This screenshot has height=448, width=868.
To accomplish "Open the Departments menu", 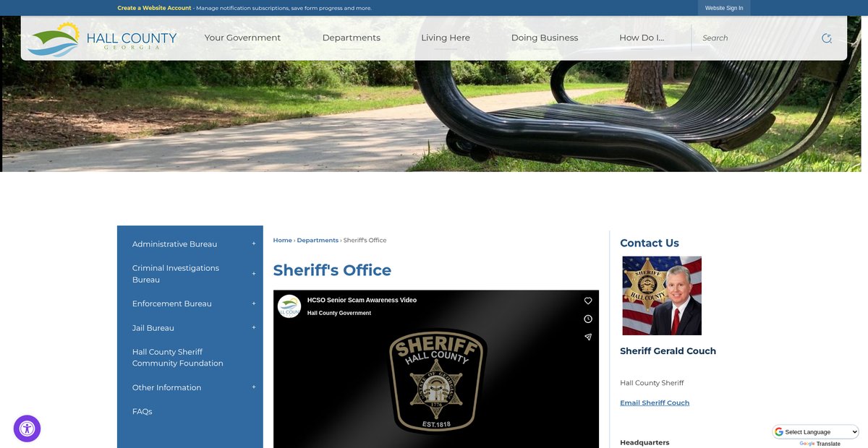I will tap(352, 38).
